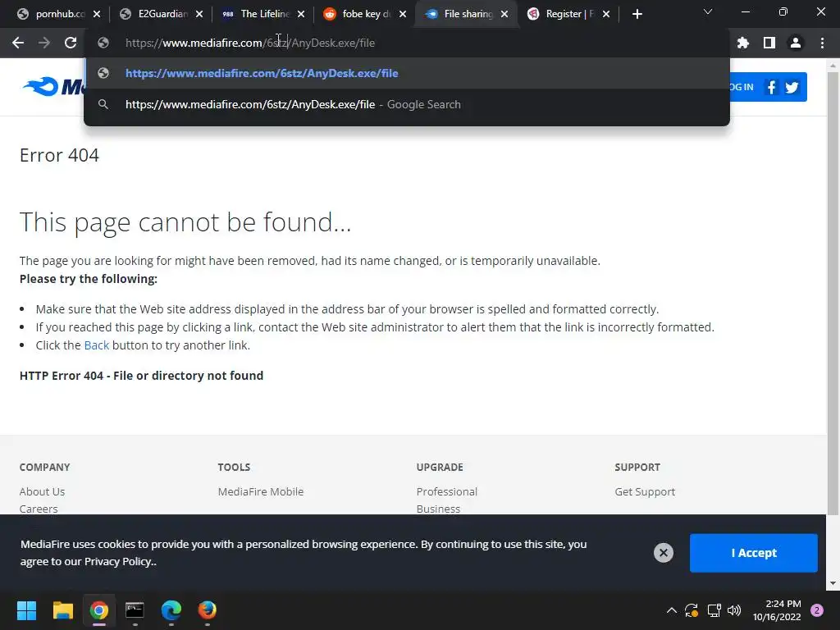
Task: Open Microsoft Edge from the taskbar
Action: [171, 609]
